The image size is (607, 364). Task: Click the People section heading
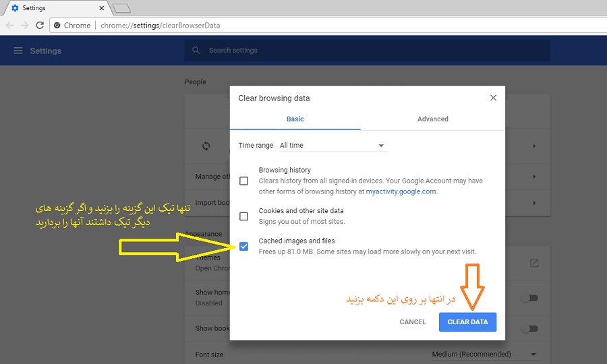(x=196, y=82)
